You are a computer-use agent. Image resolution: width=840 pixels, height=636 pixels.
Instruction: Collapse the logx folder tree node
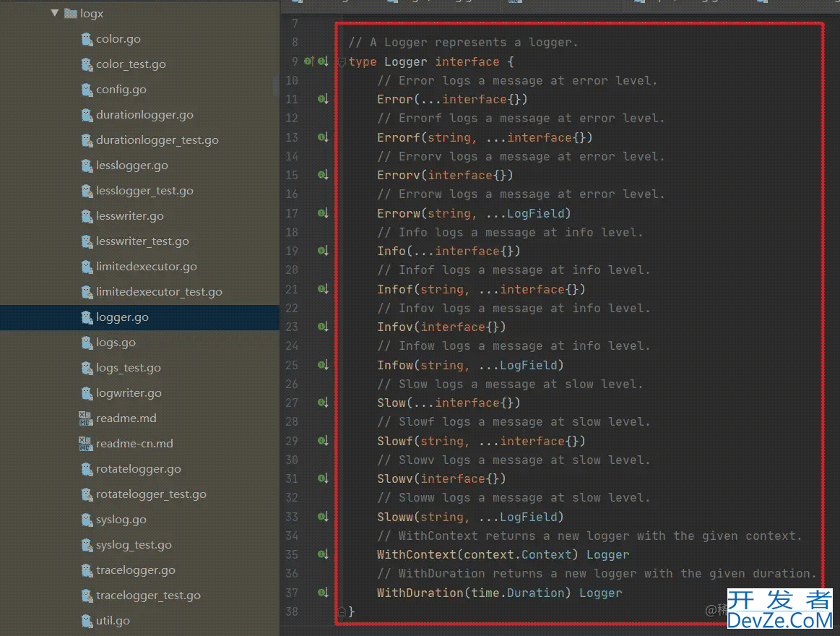55,13
